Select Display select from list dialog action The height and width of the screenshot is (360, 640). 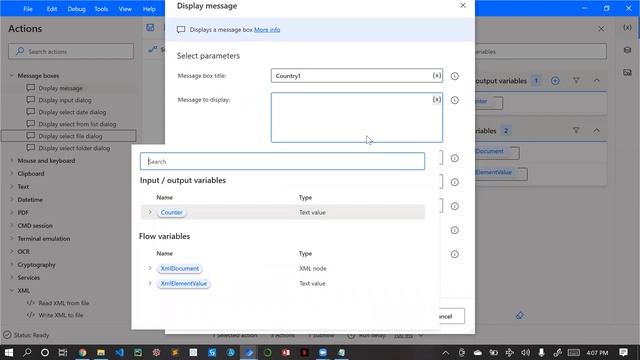click(x=77, y=124)
